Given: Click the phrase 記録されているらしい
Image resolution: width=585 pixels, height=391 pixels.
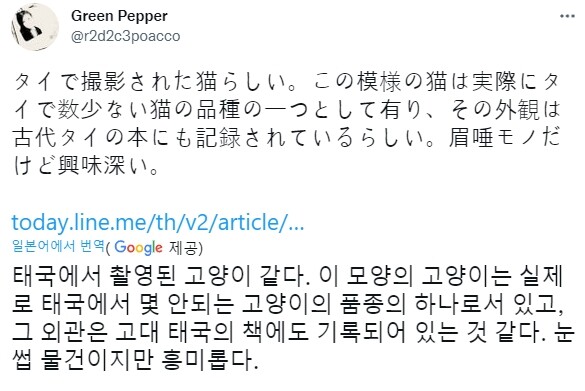Looking at the screenshot, I should (x=311, y=138).
